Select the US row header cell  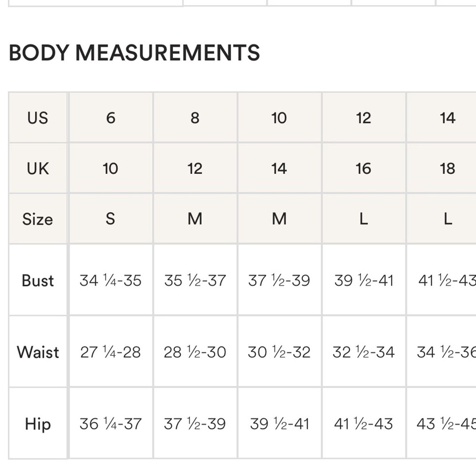(x=38, y=118)
